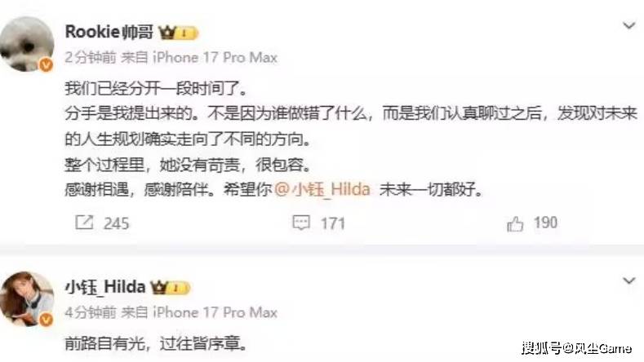The width and height of the screenshot is (644, 362).
Task: Open the comment icon on Rookie's post
Action: coord(301,223)
